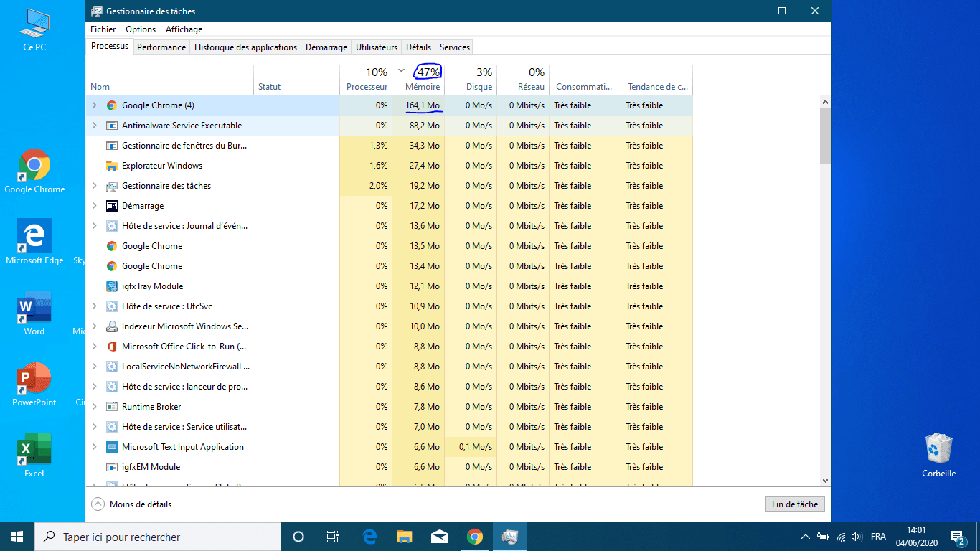This screenshot has width=980, height=551.
Task: Click the FRA language indicator
Action: [878, 537]
